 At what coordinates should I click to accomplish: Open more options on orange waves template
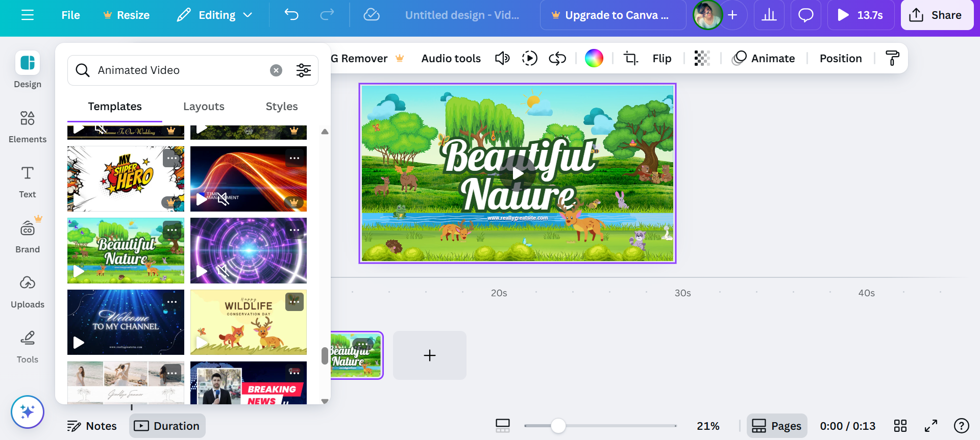click(x=295, y=158)
